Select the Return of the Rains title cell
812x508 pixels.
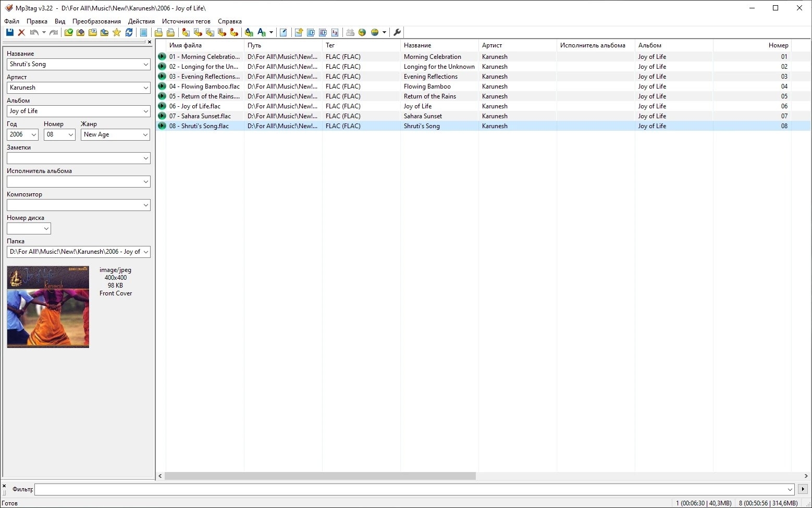coord(439,96)
